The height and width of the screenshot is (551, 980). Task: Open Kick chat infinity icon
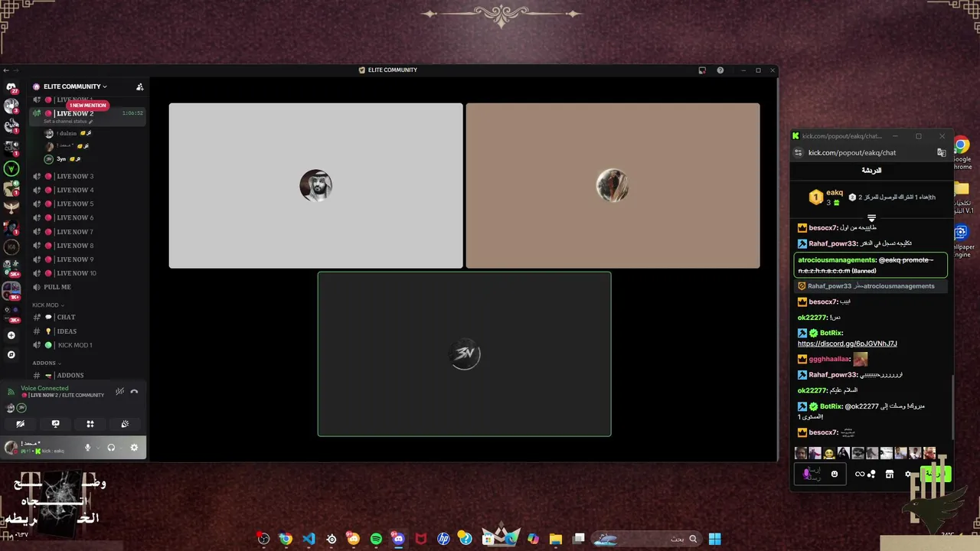[860, 474]
